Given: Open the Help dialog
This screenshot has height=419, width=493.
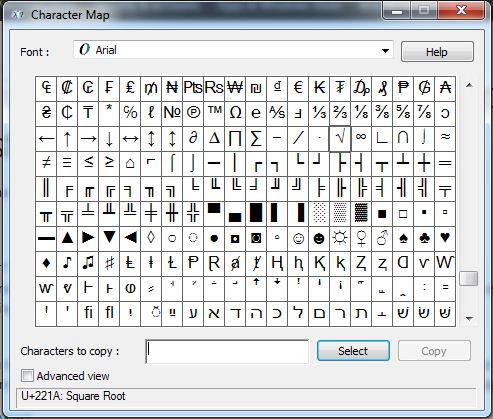Looking at the screenshot, I should [437, 52].
